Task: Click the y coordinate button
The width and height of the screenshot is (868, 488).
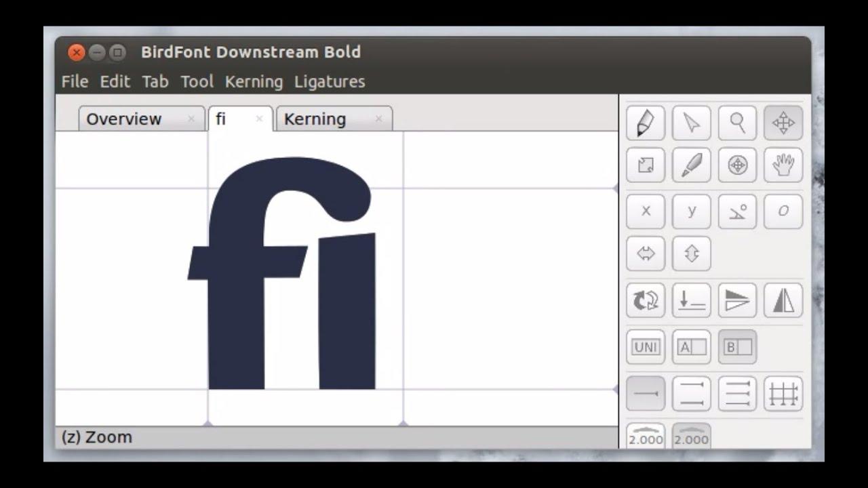Action: pos(692,211)
